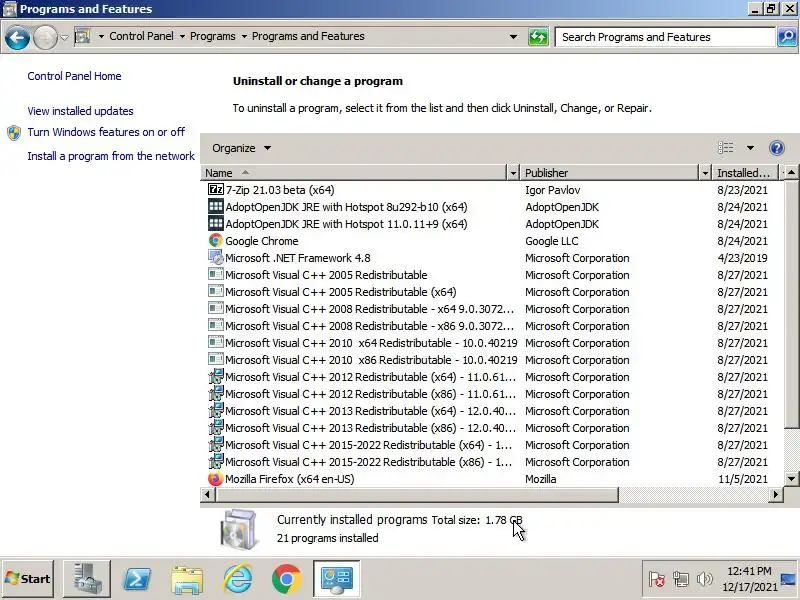Click the .NET Framework 4.8 icon
Image resolution: width=800 pixels, height=600 pixels.
tap(216, 258)
